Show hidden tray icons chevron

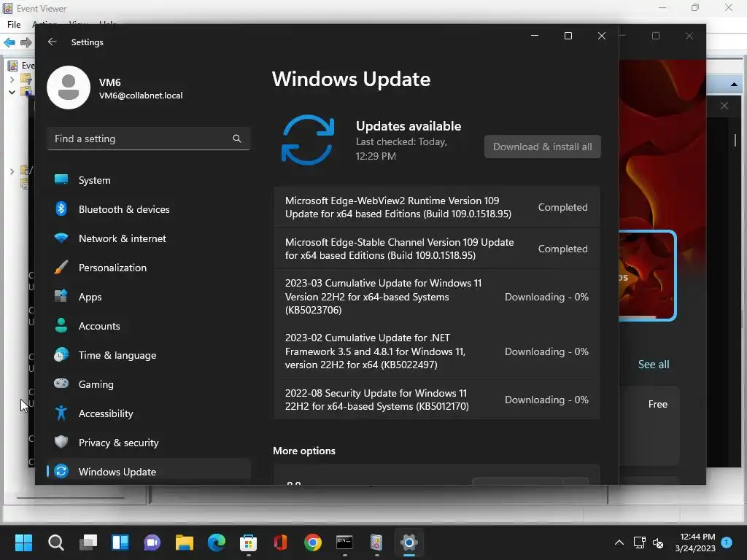[x=619, y=542]
